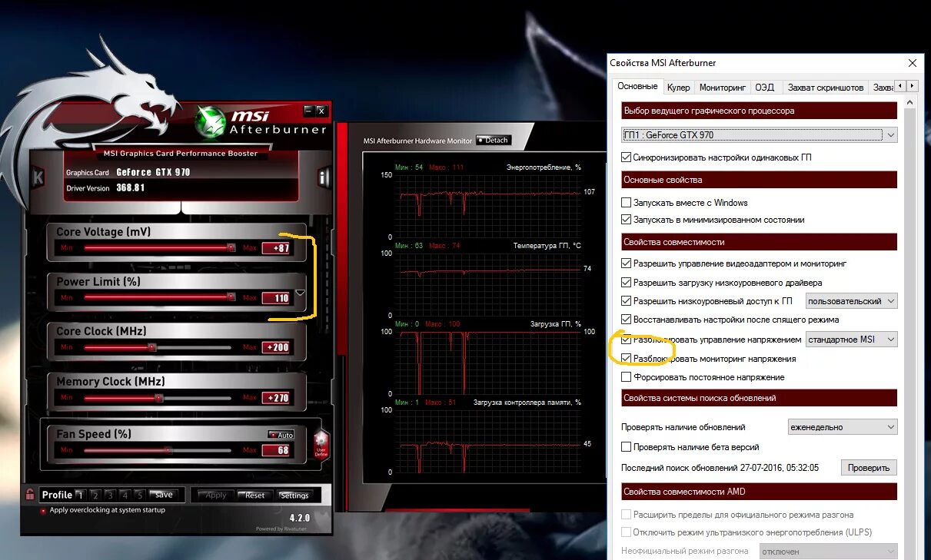This screenshot has width=931, height=560.
Task: Click the Температура ГП graph in monitor
Action: [488, 285]
